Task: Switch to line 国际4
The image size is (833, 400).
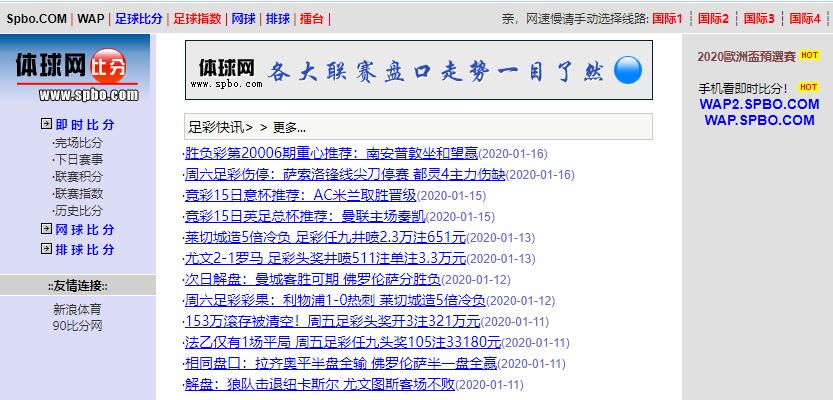Action: tap(805, 19)
